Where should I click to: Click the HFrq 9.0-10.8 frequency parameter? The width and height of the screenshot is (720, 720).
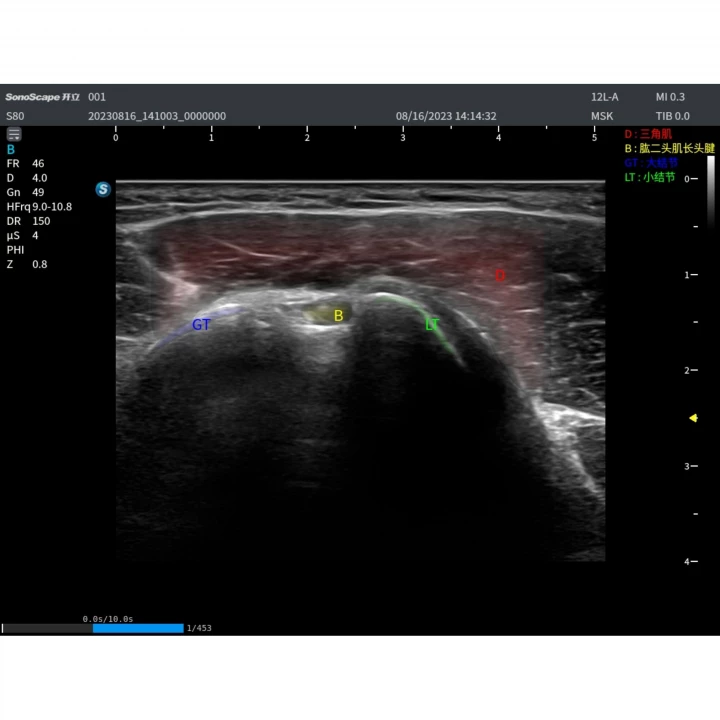[39, 207]
